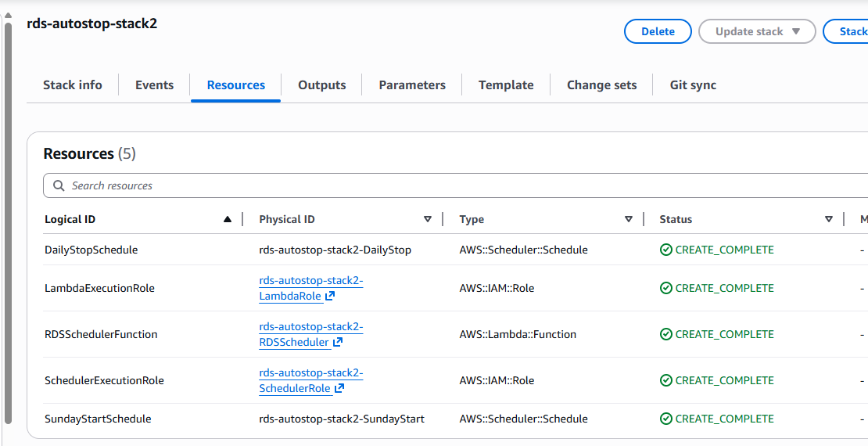Switch to the Events tab
This screenshot has width=868, height=446.
click(154, 85)
